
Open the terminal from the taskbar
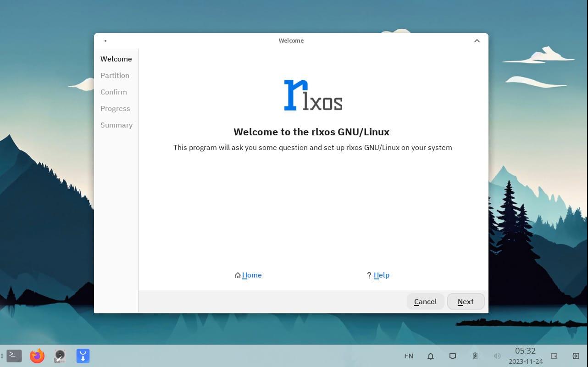[14, 356]
